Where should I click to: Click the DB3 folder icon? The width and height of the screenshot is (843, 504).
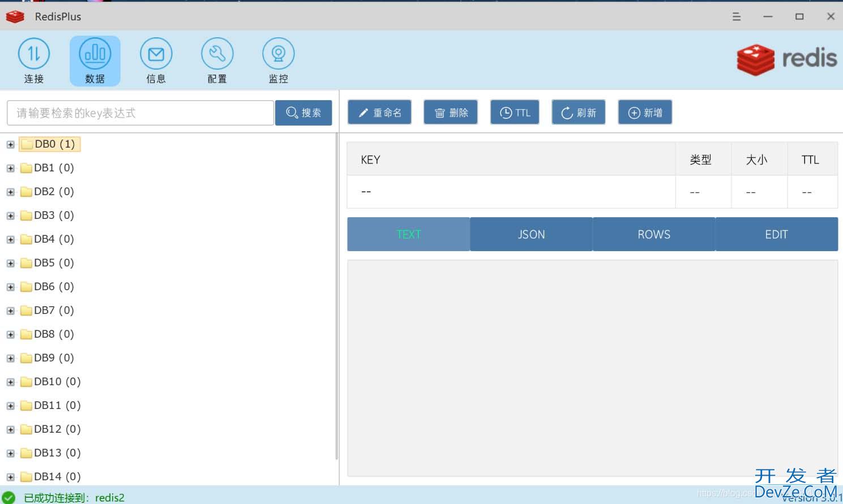tap(26, 216)
